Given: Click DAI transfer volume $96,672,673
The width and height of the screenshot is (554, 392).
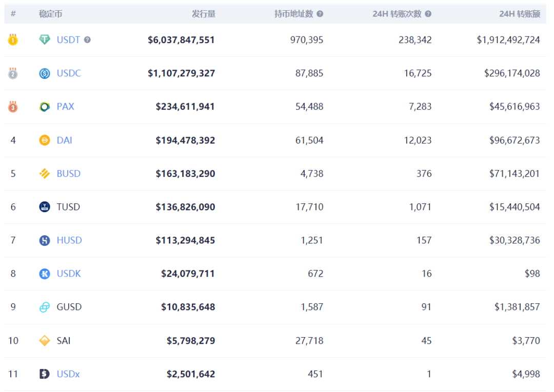Looking at the screenshot, I should tap(515, 140).
